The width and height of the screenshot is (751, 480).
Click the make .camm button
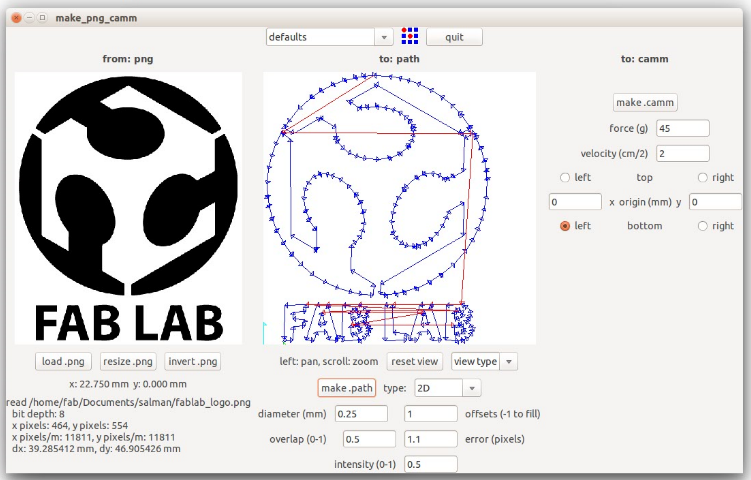click(x=645, y=103)
